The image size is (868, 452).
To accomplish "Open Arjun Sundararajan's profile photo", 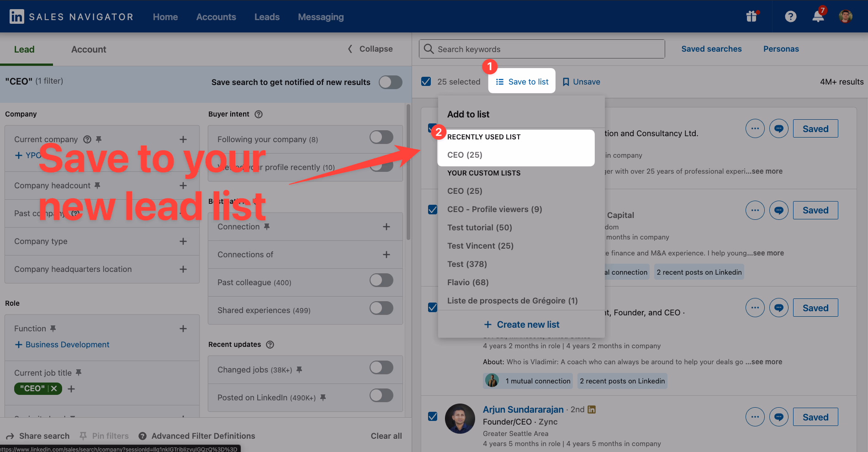I will [460, 419].
